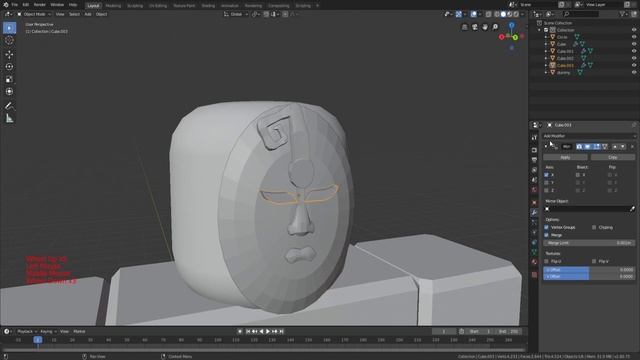Jump to timeline end frame button

tap(281, 331)
